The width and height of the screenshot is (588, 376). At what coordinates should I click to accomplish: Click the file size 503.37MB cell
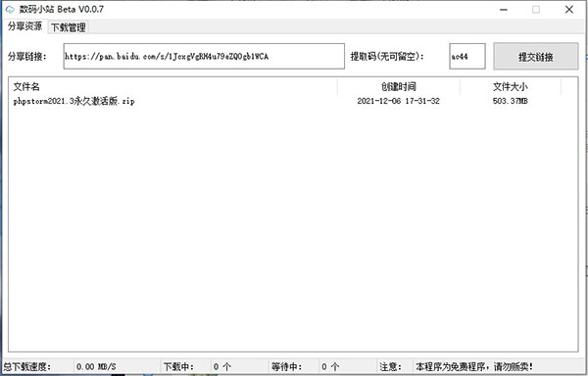click(510, 101)
